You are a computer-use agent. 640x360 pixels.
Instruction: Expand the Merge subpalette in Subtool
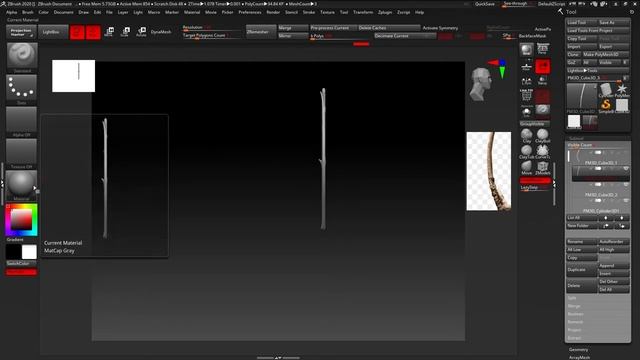574,306
